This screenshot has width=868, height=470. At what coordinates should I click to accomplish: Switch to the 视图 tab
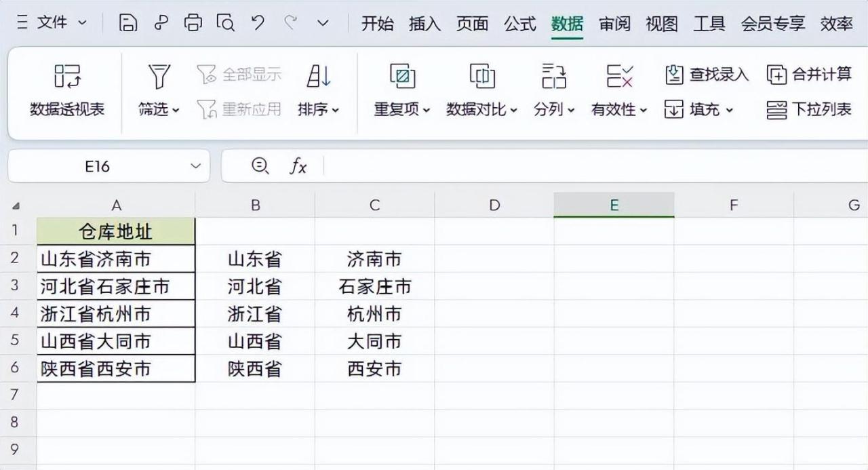[662, 24]
